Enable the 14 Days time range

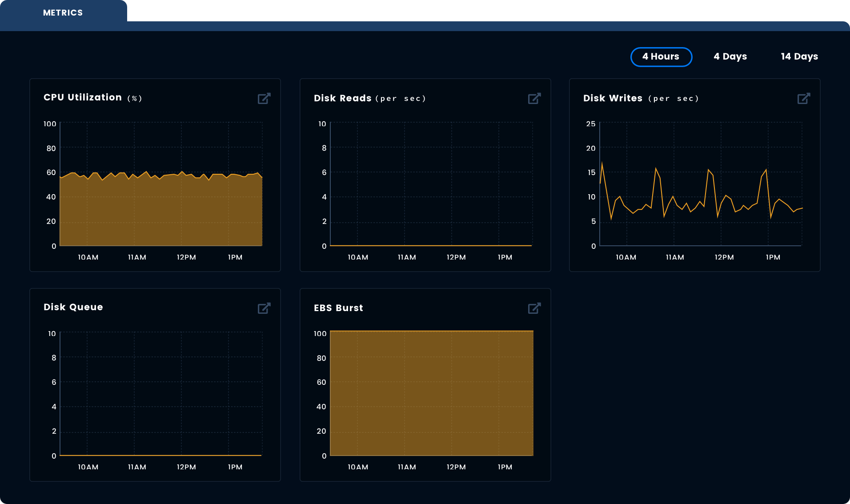tap(799, 56)
